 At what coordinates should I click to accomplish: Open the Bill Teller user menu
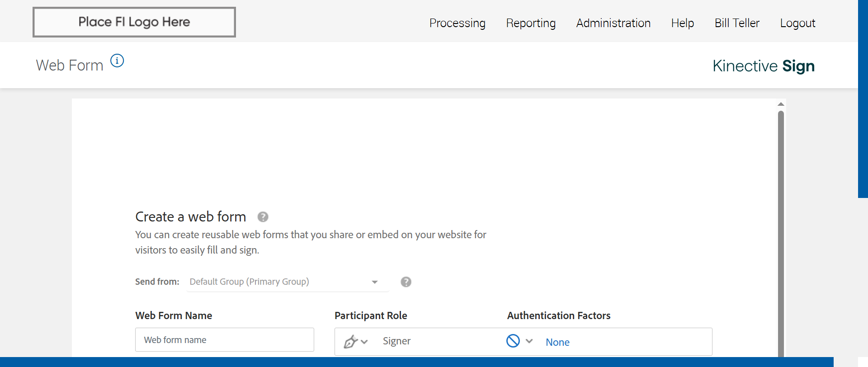[737, 23]
